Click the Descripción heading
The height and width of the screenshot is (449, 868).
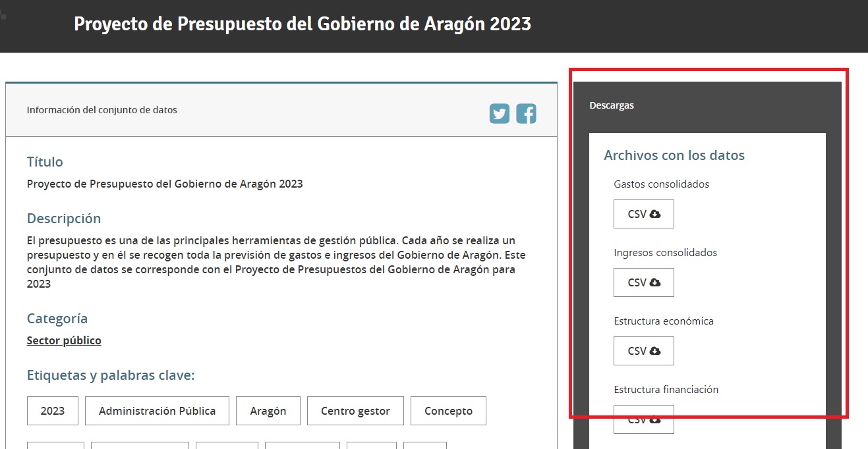click(64, 219)
